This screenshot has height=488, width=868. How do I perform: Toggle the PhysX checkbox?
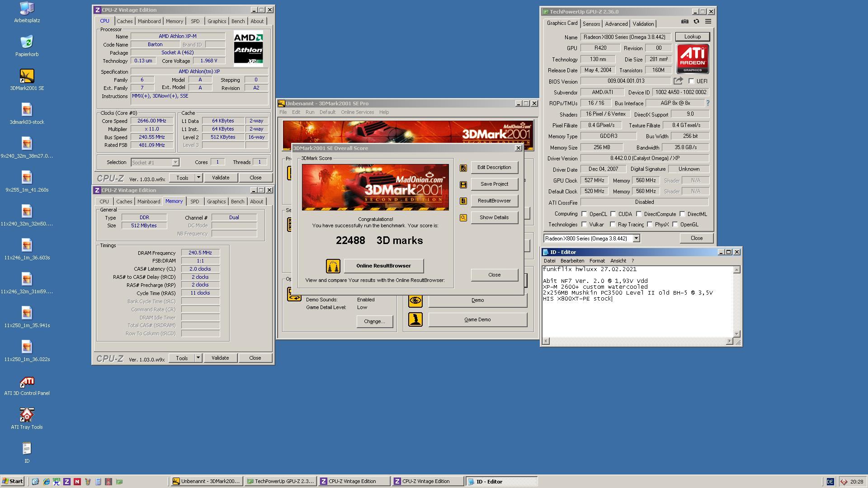point(650,225)
